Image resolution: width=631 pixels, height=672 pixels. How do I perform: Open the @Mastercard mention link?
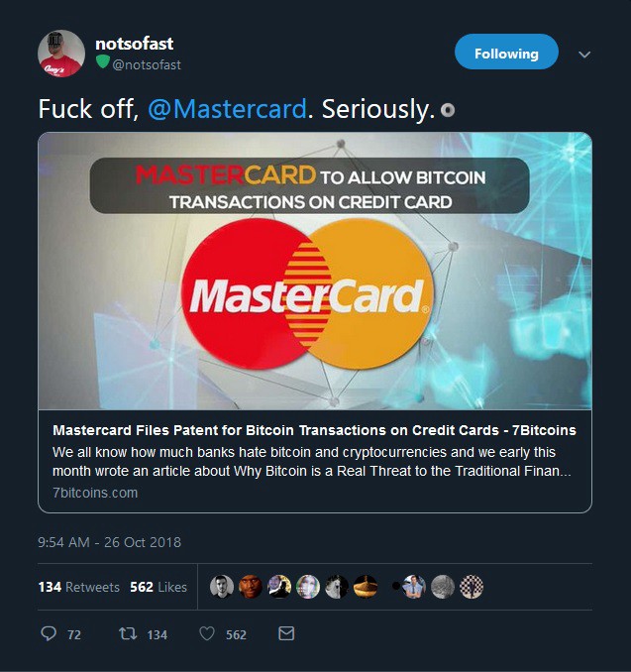(228, 109)
